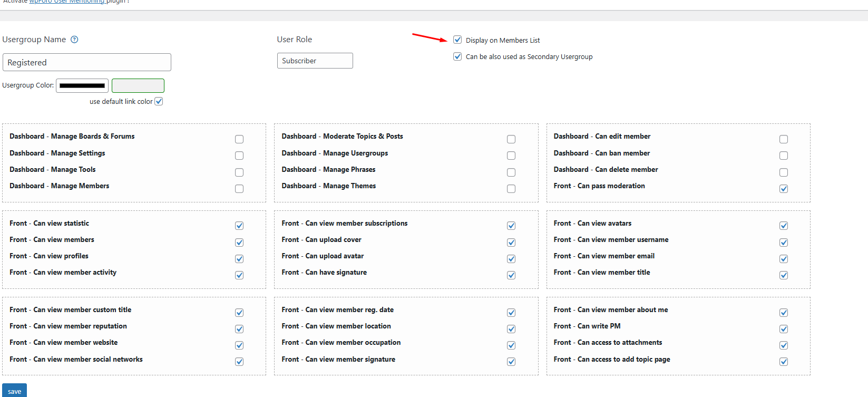
Task: Toggle Front - Can write PM
Action: pos(784,329)
